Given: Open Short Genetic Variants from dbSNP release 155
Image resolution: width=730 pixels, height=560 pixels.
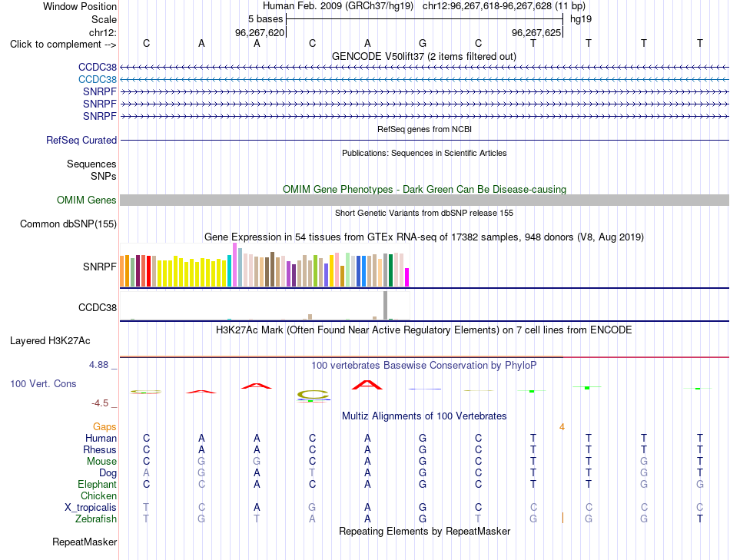Looking at the screenshot, I should click(x=424, y=214).
